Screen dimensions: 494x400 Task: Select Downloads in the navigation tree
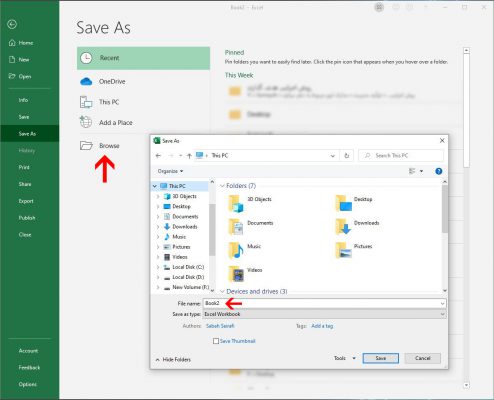(185, 227)
